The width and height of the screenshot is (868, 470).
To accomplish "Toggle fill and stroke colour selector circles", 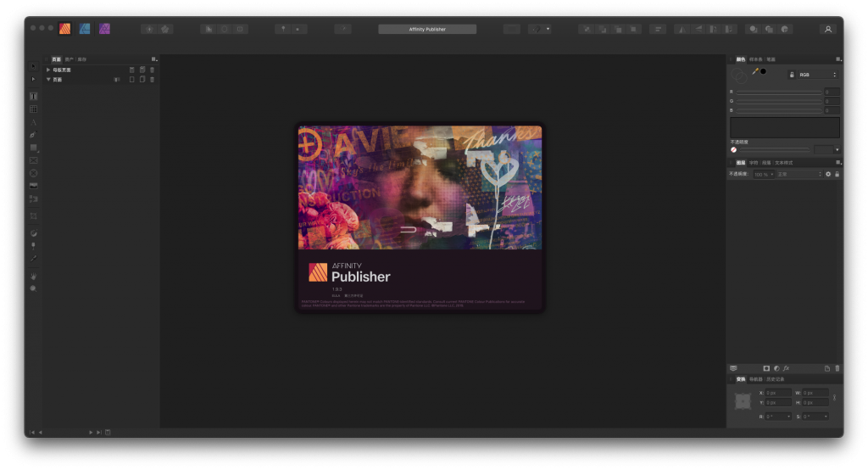I will pyautogui.click(x=739, y=76).
